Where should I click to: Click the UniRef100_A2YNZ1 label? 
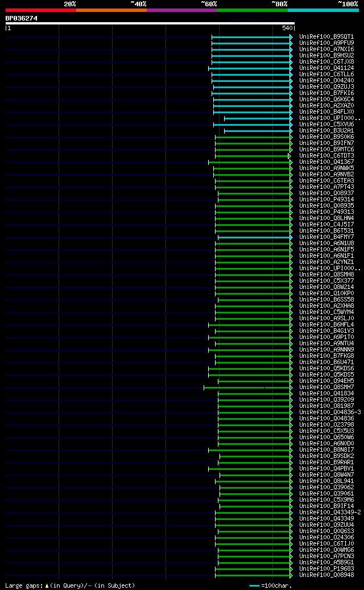tap(326, 262)
